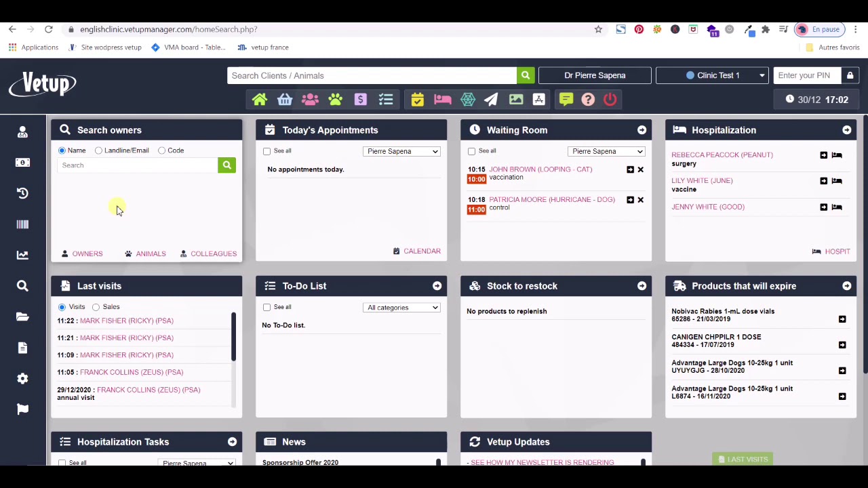Open All categories dropdown in To-Do List

(402, 308)
